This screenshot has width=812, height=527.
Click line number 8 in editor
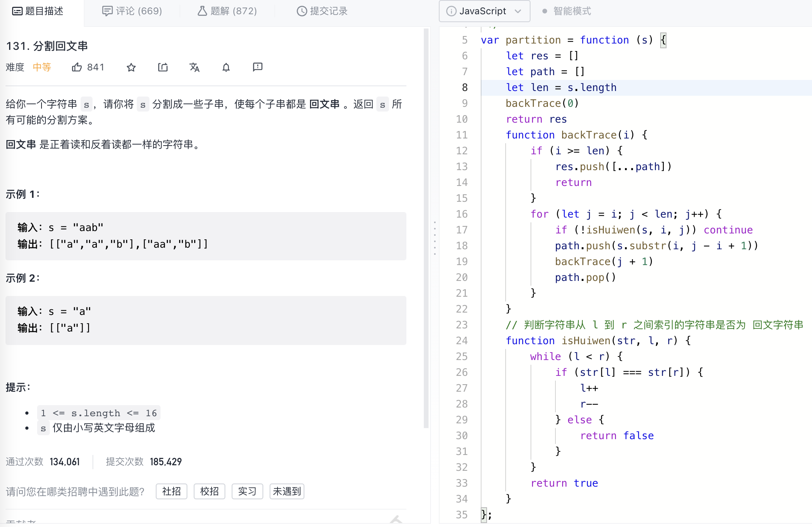(x=465, y=87)
